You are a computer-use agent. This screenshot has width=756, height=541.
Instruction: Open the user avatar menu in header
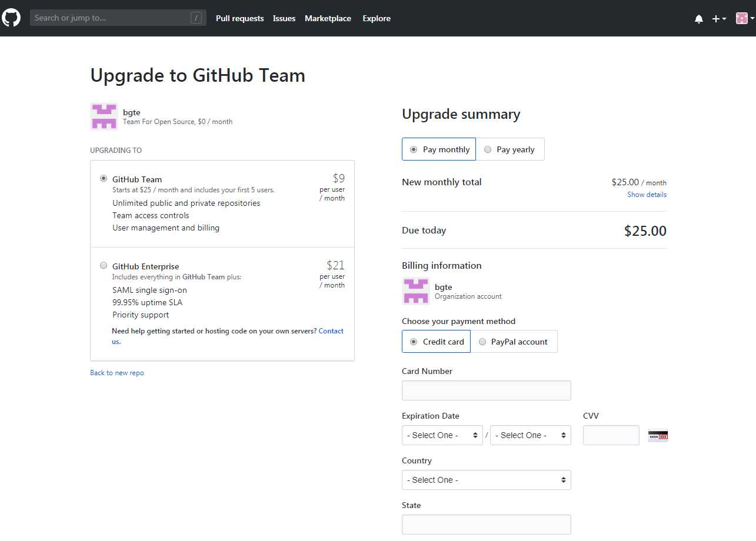(745, 18)
